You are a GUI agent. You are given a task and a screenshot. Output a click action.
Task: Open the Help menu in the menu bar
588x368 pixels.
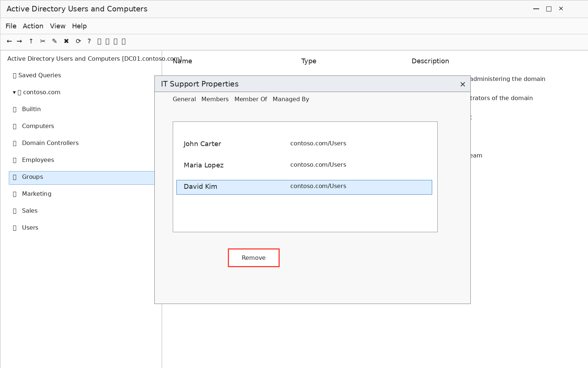[79, 26]
